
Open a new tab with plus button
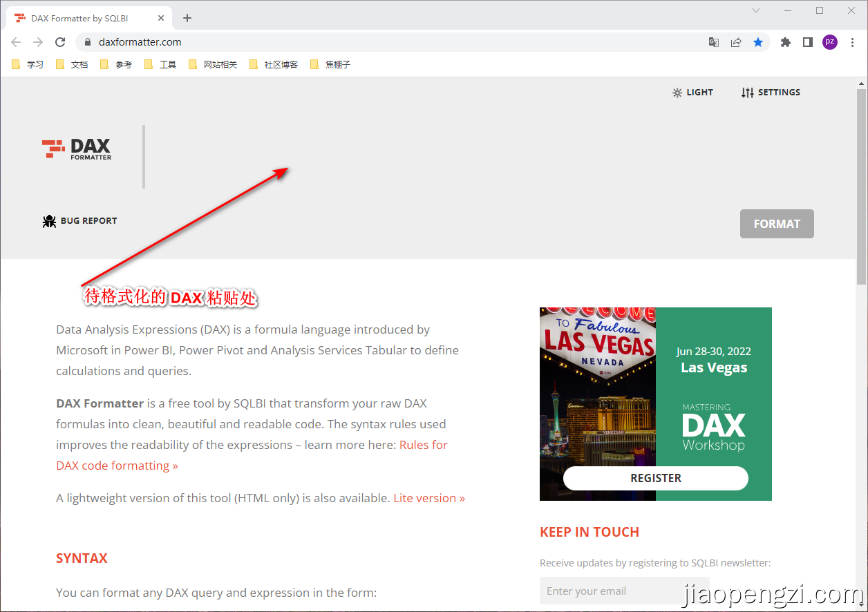(x=187, y=18)
